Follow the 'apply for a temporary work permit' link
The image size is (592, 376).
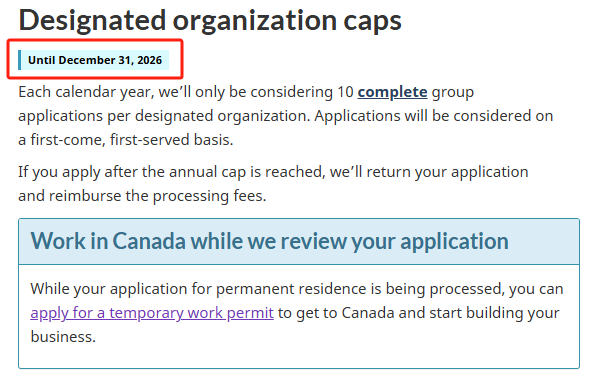tap(152, 313)
